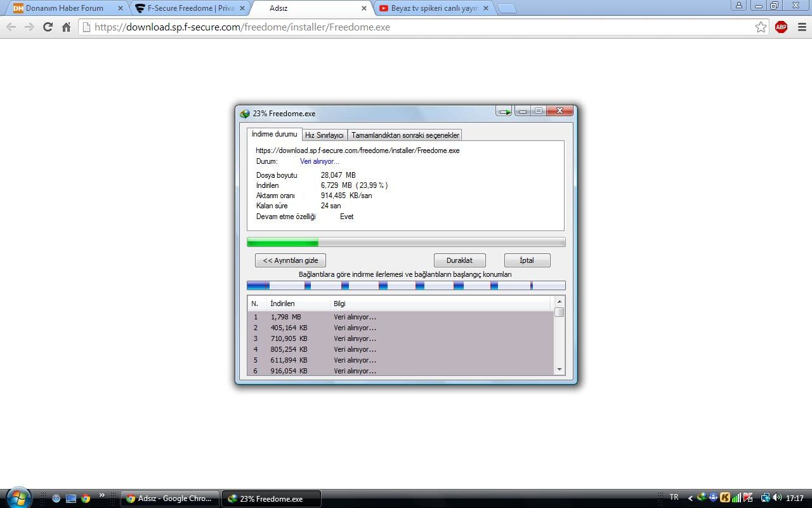Viewport: 812px width, 508px height.
Task: Select connection row with 611,894 KB
Action: (x=401, y=360)
